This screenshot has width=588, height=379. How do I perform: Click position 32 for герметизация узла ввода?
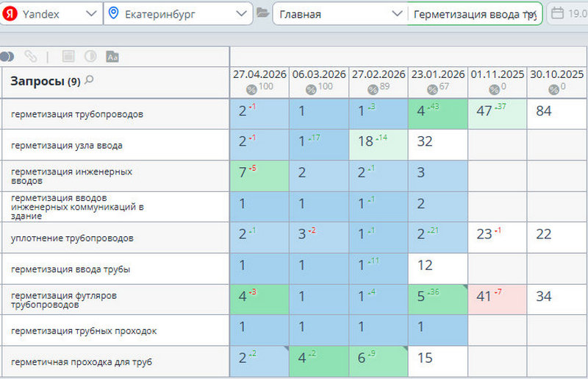pyautogui.click(x=425, y=141)
